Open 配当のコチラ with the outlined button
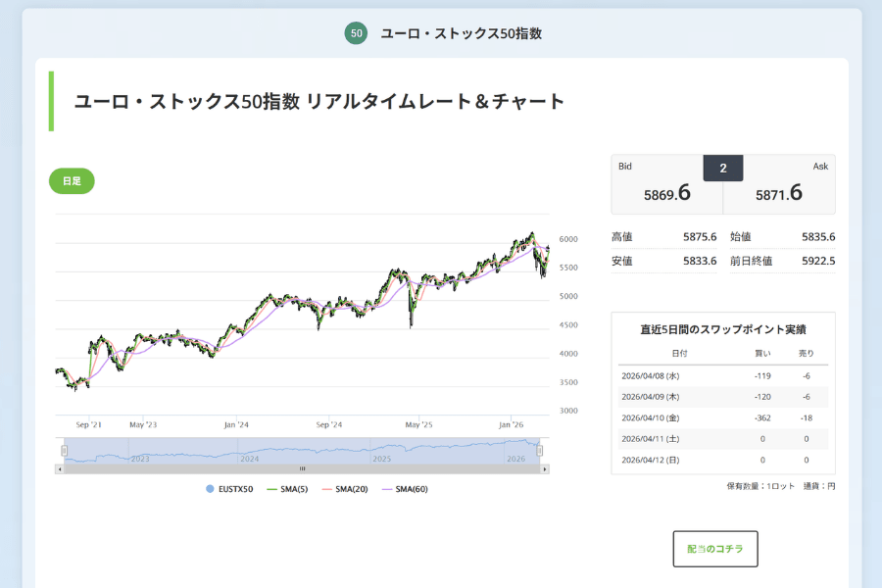The width and height of the screenshot is (882, 588). pyautogui.click(x=715, y=549)
